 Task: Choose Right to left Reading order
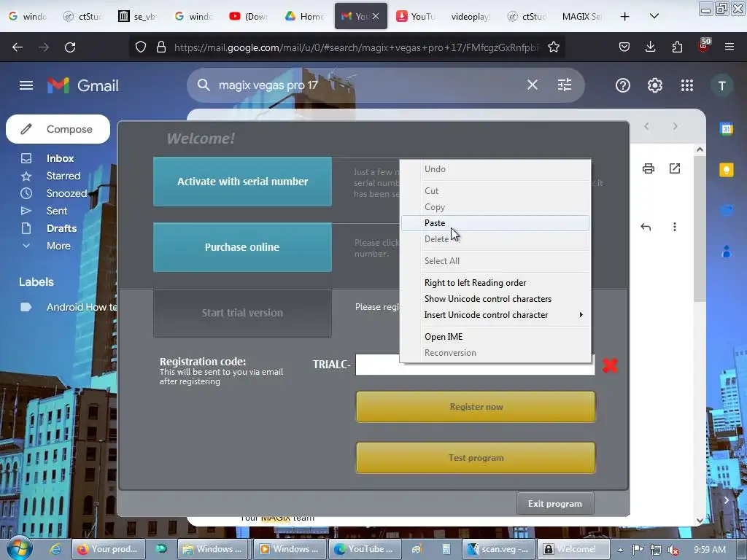[x=495, y=283]
